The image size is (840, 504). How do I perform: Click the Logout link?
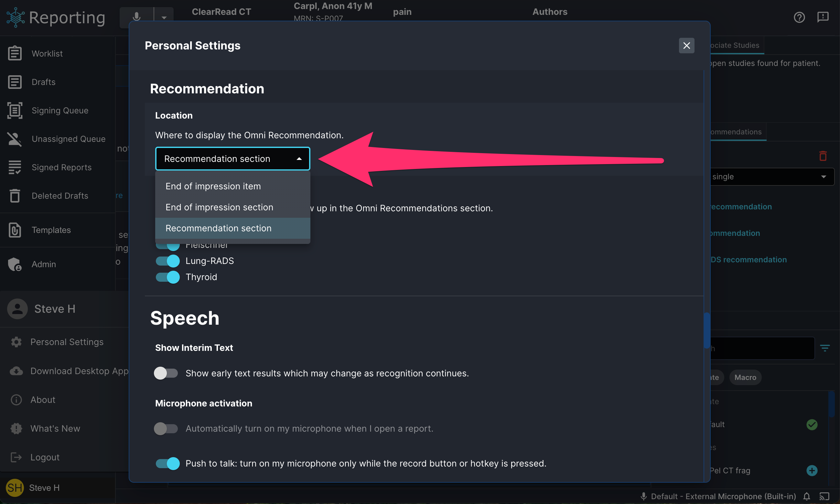tap(45, 457)
